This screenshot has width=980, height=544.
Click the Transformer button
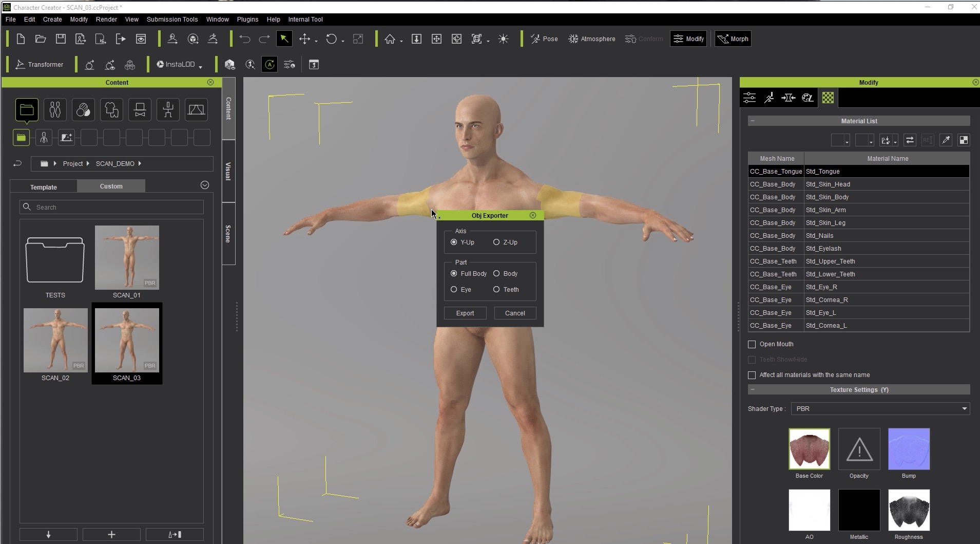pos(40,65)
